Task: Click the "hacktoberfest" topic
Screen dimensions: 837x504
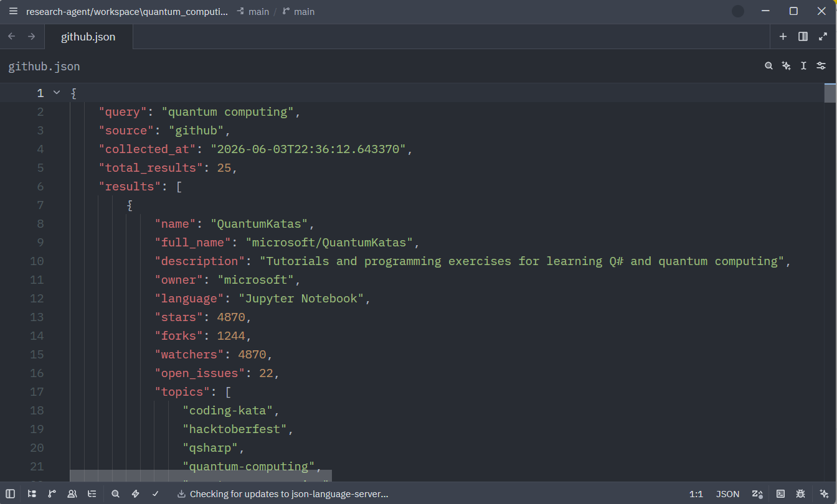Action: click(235, 429)
